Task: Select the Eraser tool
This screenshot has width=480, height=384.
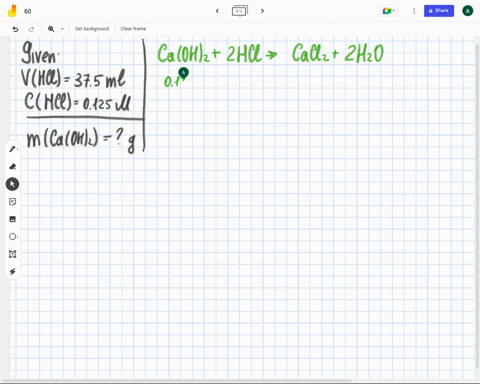Action: tap(13, 166)
